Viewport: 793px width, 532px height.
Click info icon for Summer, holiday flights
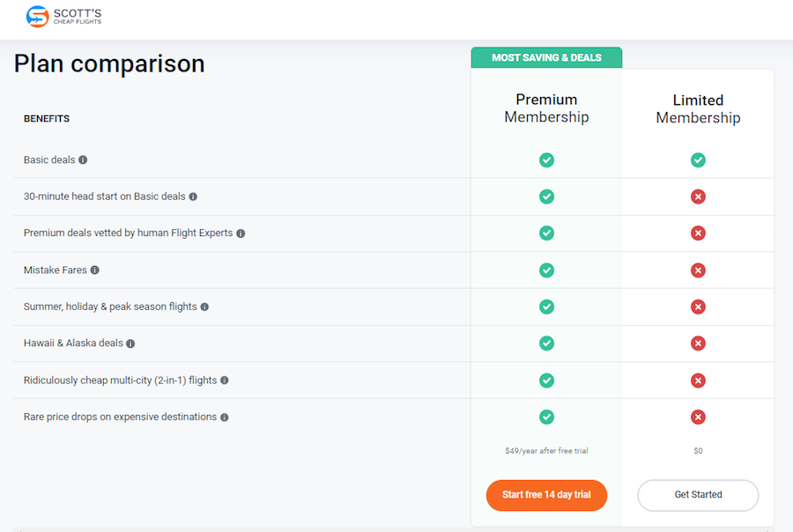204,307
